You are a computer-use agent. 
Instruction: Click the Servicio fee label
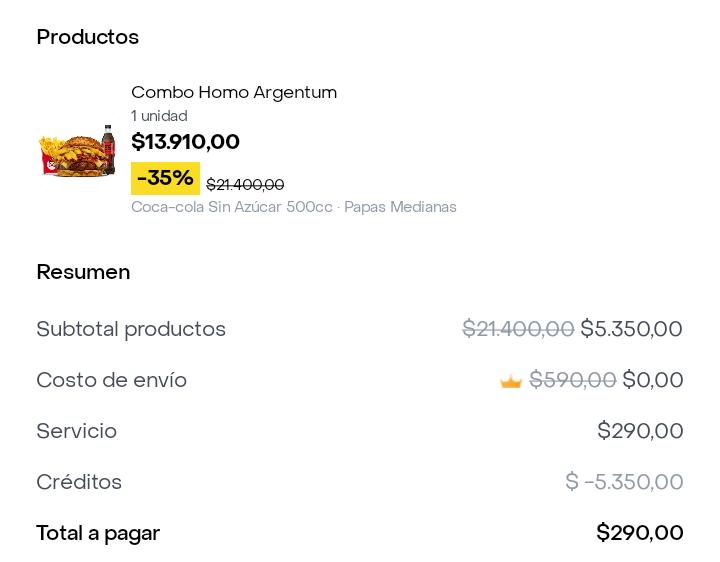77,431
